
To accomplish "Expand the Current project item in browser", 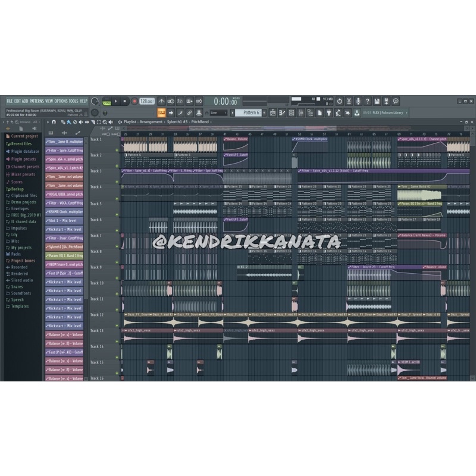I will [24, 136].
